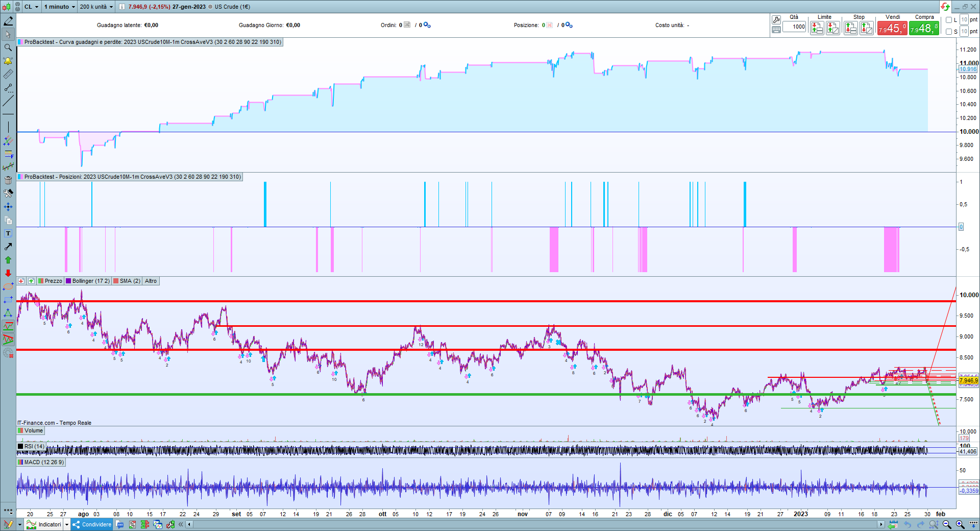Open instrument info icon next to price
Screen dimensions: 980x531
(122, 7)
